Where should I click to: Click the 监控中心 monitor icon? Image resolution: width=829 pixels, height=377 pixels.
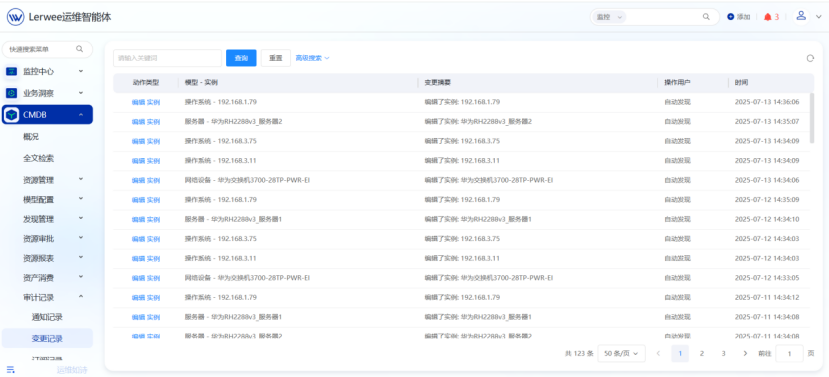pos(12,71)
